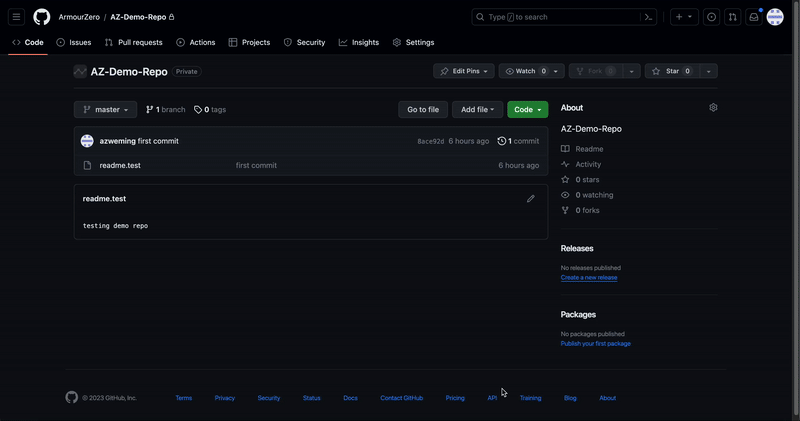Click the footer GitHub logo icon
Viewport: 800px width, 421px height.
72,397
